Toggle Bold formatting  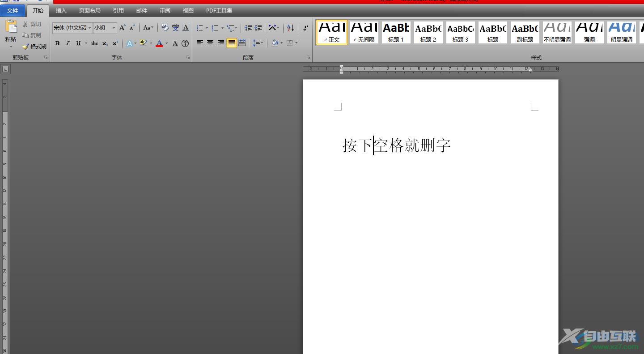tap(57, 43)
